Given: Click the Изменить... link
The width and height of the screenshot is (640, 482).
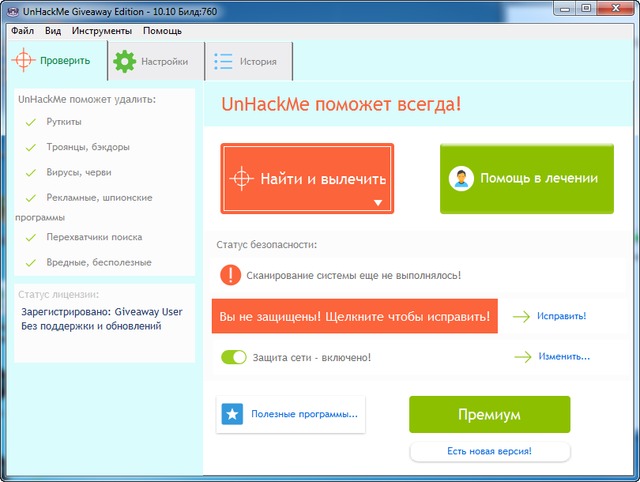Looking at the screenshot, I should coord(563,356).
